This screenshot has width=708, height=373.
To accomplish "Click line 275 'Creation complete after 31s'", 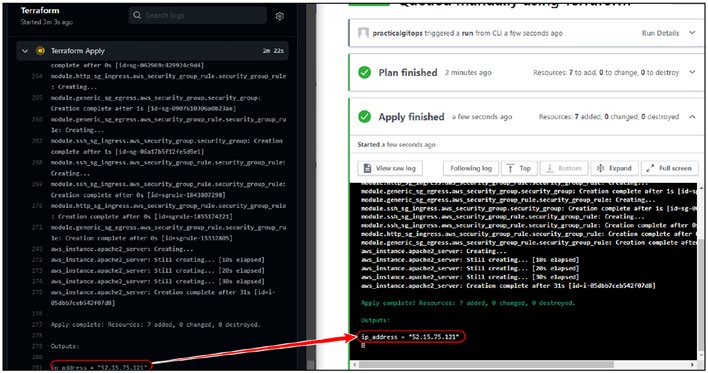I will click(x=163, y=298).
